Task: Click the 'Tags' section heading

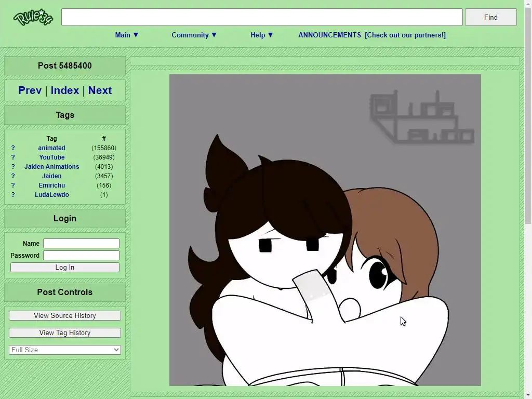Action: tap(65, 115)
